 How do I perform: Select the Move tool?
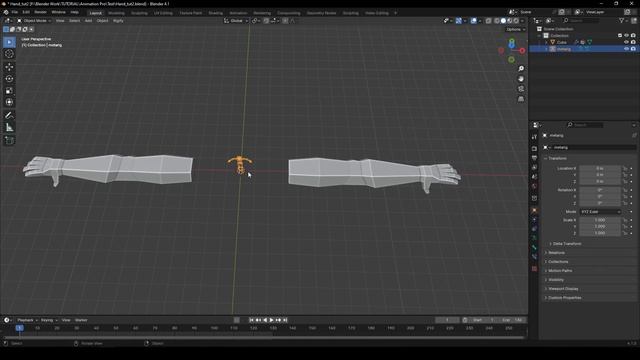9,67
